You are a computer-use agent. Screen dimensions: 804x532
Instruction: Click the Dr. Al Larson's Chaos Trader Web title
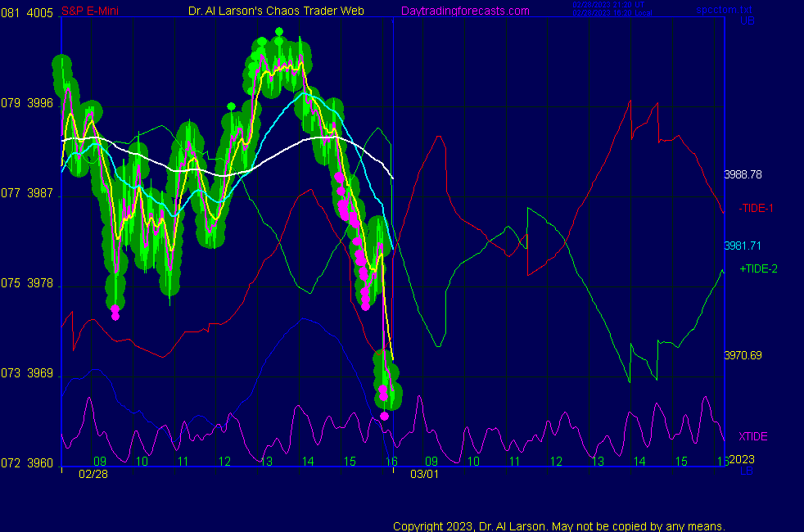[x=276, y=11]
